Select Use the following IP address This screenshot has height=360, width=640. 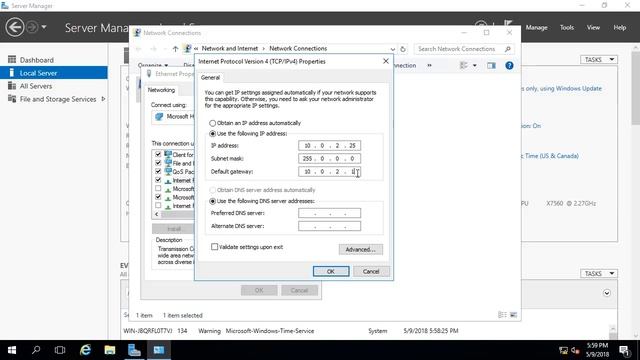click(212, 134)
